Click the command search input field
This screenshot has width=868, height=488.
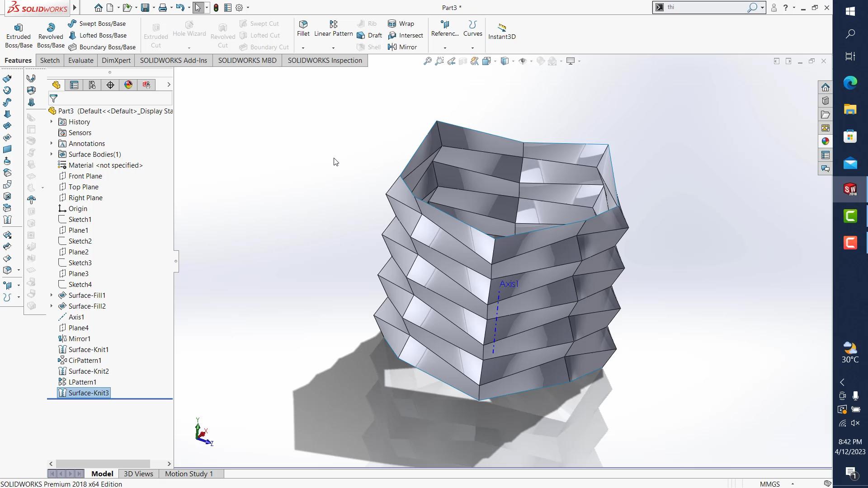705,7
